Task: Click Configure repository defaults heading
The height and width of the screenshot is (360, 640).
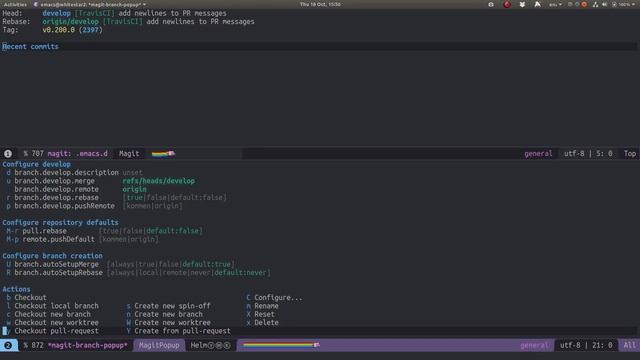Action: click(60, 222)
